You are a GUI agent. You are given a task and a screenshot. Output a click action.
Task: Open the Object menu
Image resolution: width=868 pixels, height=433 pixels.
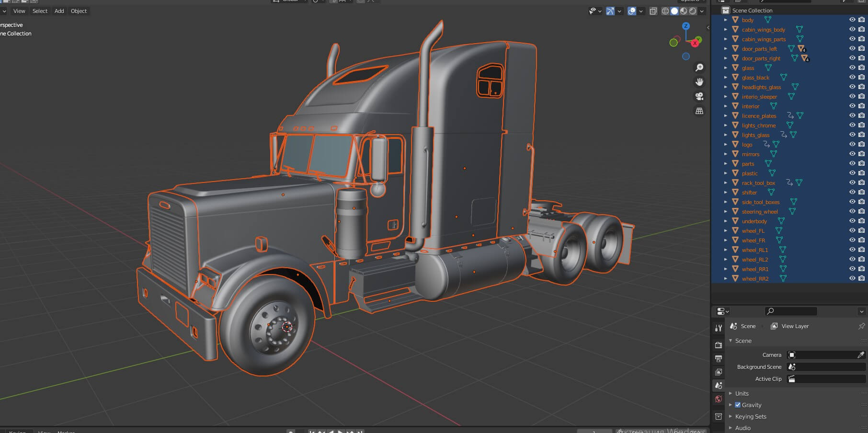79,11
